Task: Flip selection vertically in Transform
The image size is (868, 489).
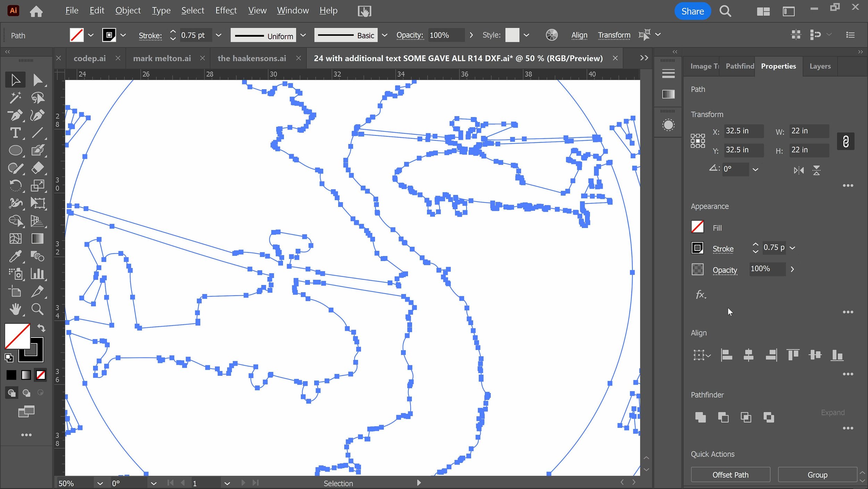Action: [816, 170]
